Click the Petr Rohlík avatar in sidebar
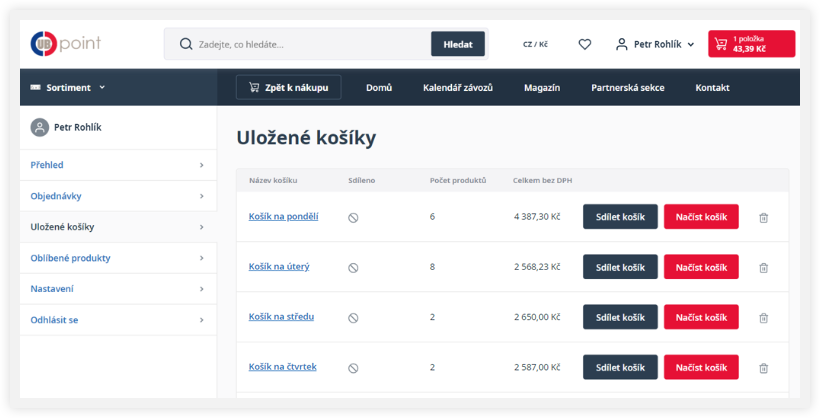The height and width of the screenshot is (418, 820). pos(39,127)
